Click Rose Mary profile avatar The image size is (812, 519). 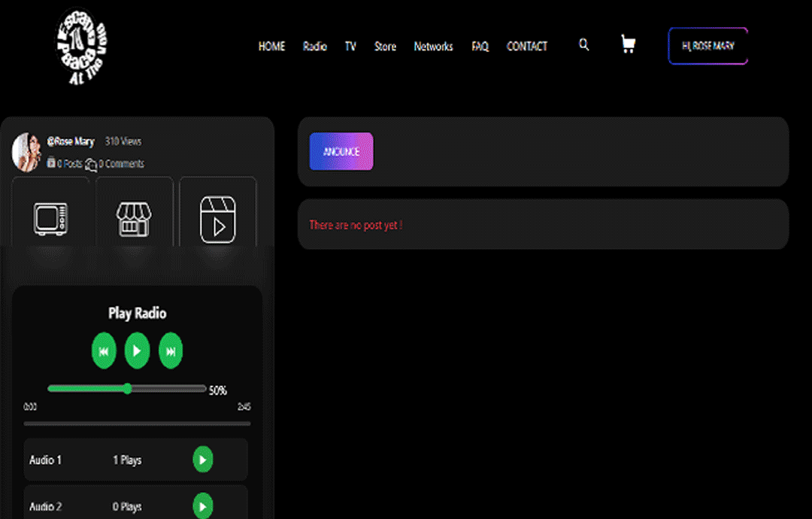[26, 152]
